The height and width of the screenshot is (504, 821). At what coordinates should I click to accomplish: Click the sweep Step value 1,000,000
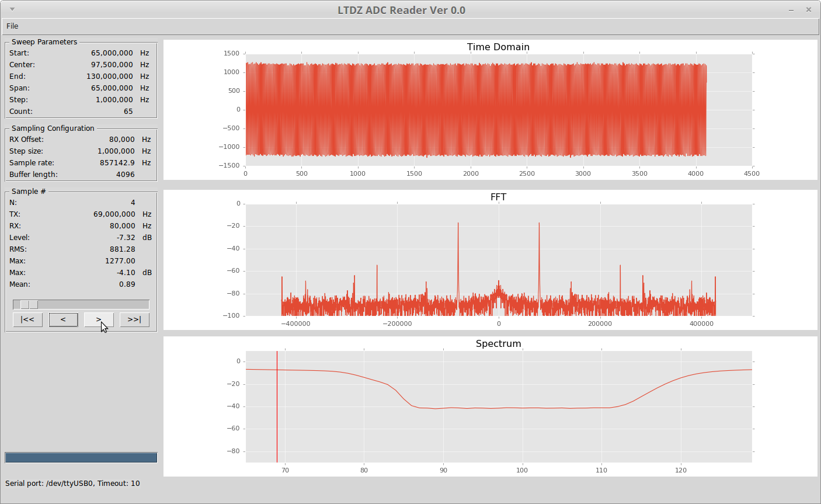click(114, 100)
